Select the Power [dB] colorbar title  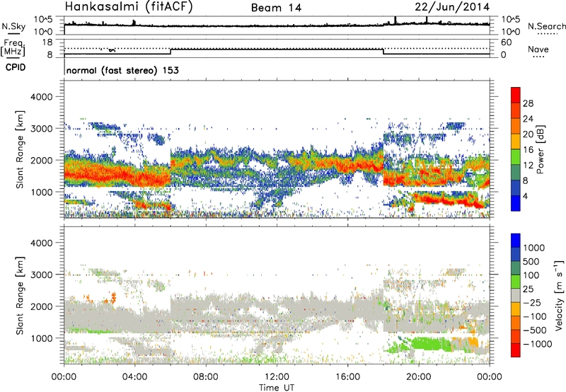[541, 149]
